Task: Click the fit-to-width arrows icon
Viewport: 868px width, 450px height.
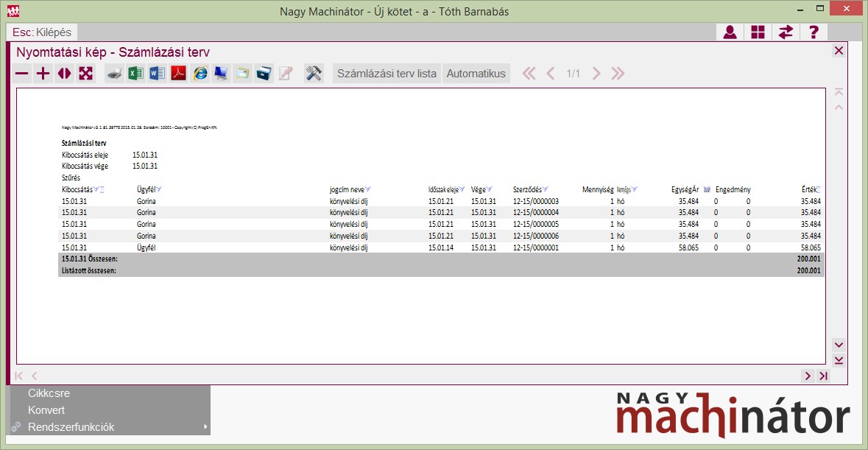Action: tap(65, 74)
